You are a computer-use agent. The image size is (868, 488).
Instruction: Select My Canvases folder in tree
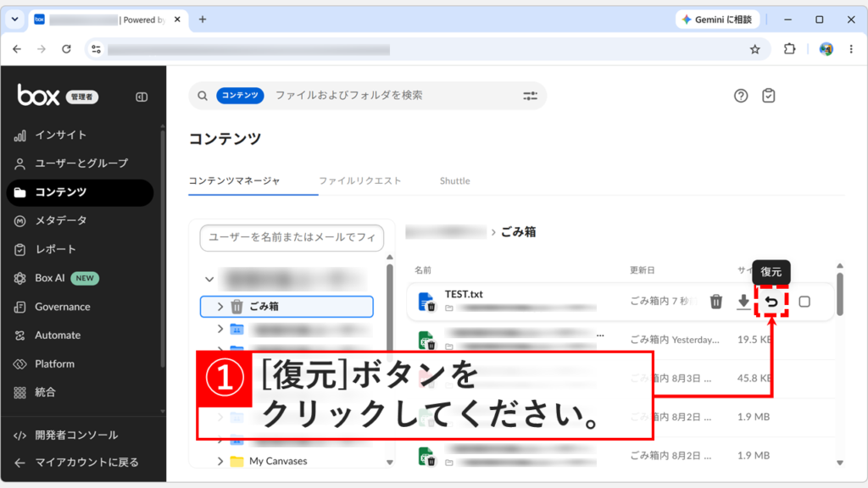tap(278, 461)
